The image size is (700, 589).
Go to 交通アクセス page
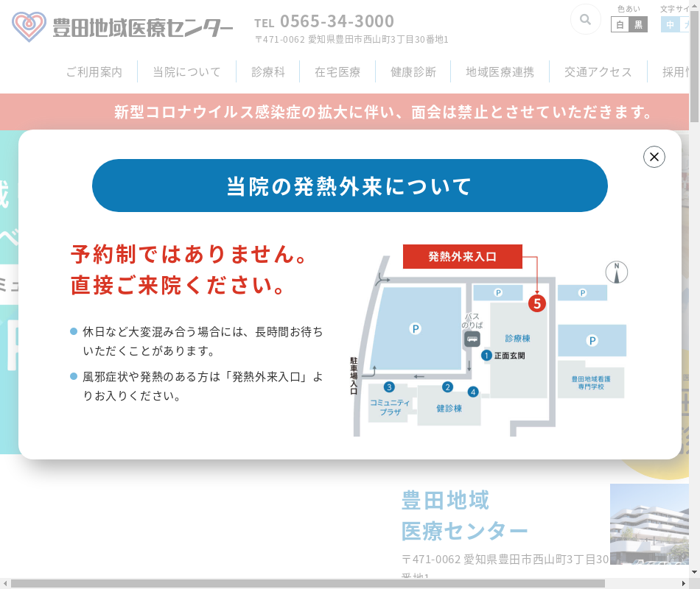point(598,72)
